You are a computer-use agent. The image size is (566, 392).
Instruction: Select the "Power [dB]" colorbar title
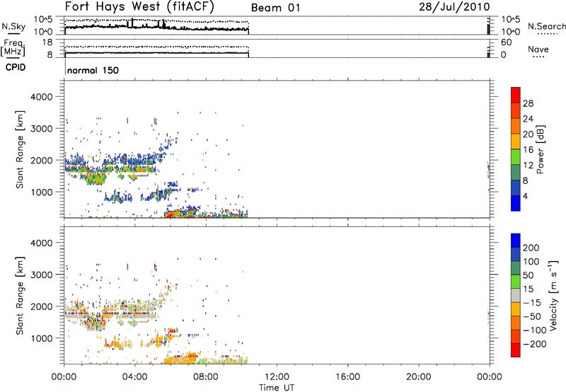point(540,149)
